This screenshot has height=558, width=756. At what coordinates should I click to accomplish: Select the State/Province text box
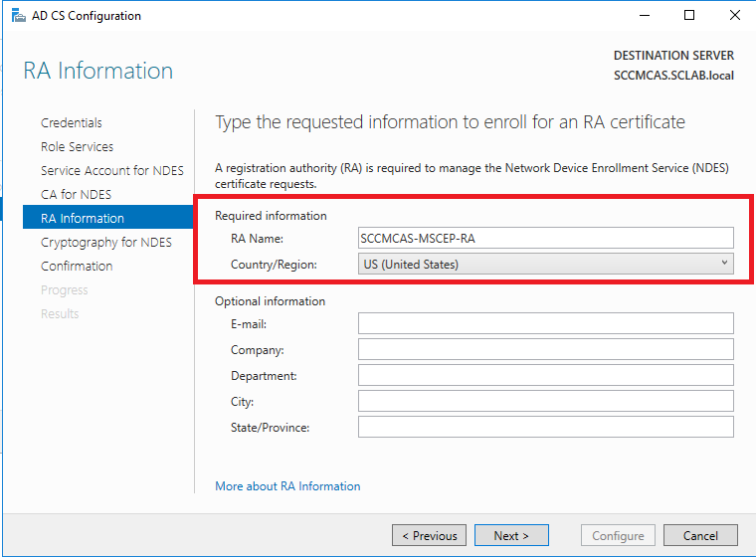pyautogui.click(x=545, y=427)
